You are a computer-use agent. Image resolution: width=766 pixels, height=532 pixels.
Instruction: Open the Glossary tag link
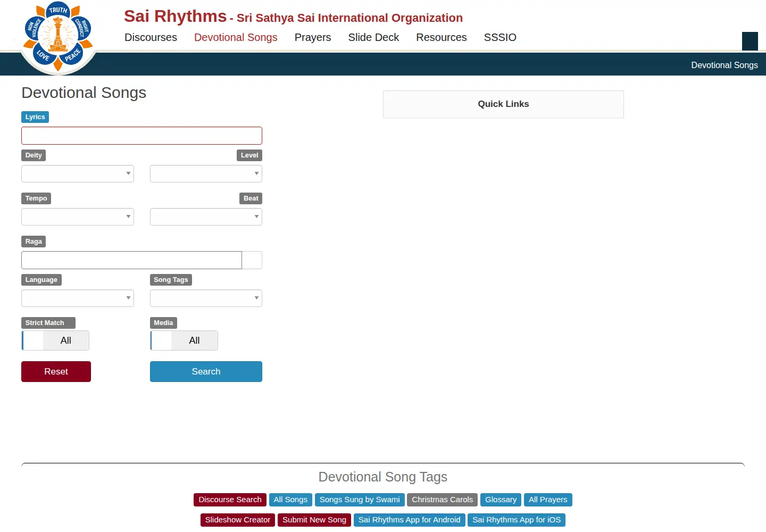(x=501, y=500)
